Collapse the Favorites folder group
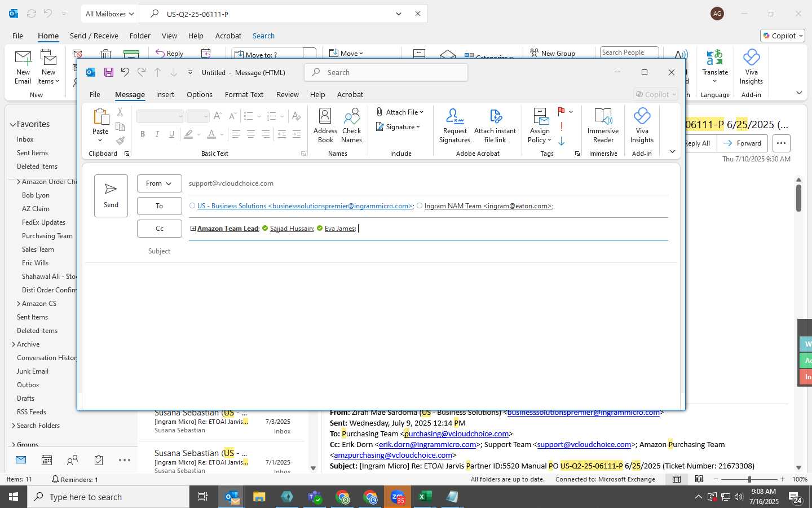812x508 pixels. (x=13, y=124)
